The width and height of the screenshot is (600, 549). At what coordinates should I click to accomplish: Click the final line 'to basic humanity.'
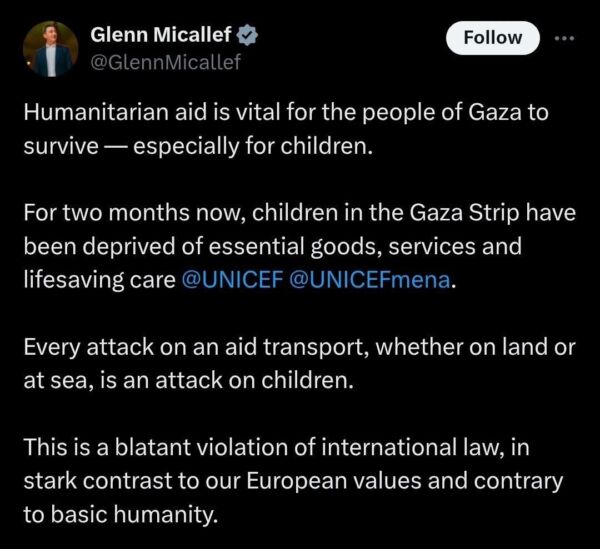[x=121, y=515]
